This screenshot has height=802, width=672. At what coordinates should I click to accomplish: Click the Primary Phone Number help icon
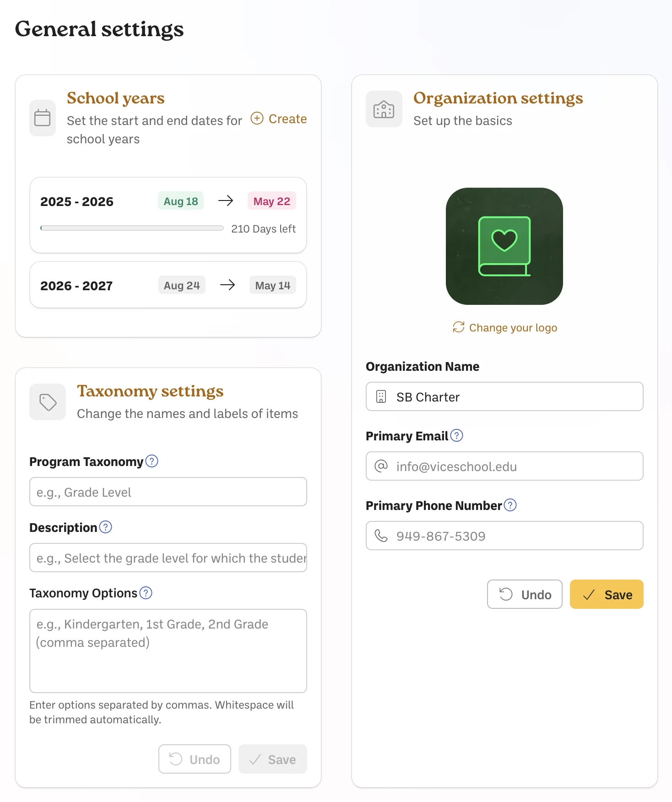pyautogui.click(x=510, y=505)
